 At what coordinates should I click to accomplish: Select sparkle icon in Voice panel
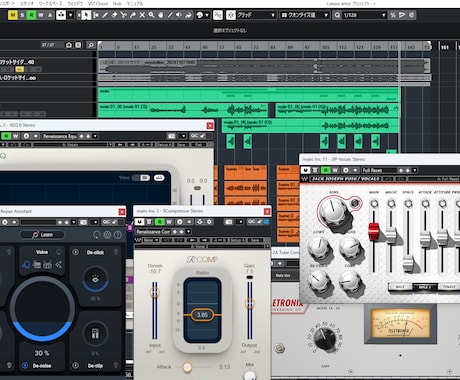click(x=59, y=265)
